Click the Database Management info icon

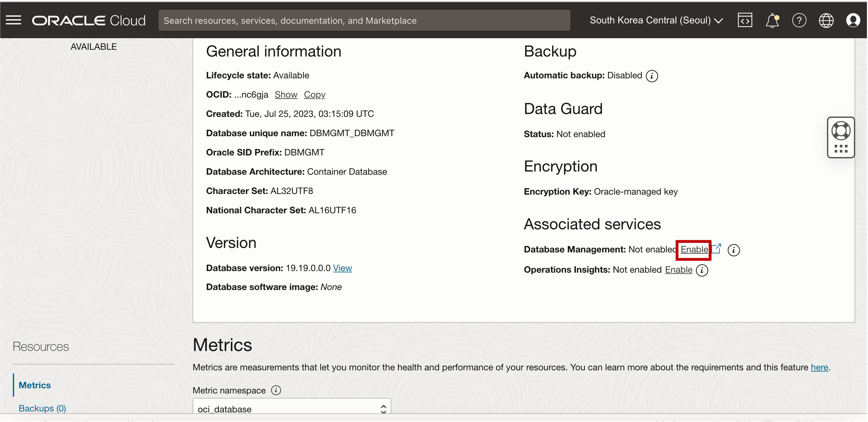coord(734,250)
